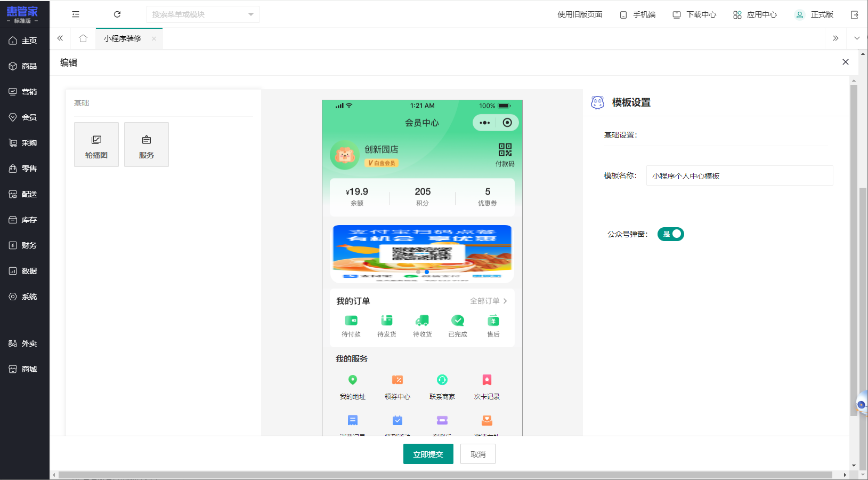Click 使用旧版页面 link
The height and width of the screenshot is (480, 868).
click(580, 15)
